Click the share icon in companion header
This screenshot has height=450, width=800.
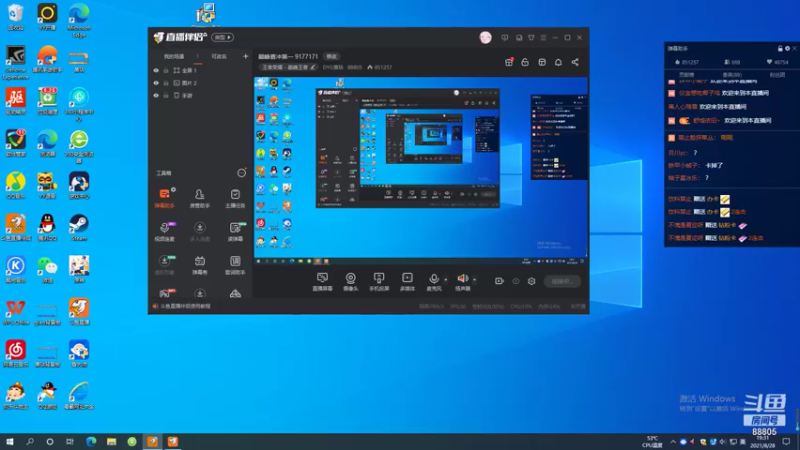(x=575, y=62)
